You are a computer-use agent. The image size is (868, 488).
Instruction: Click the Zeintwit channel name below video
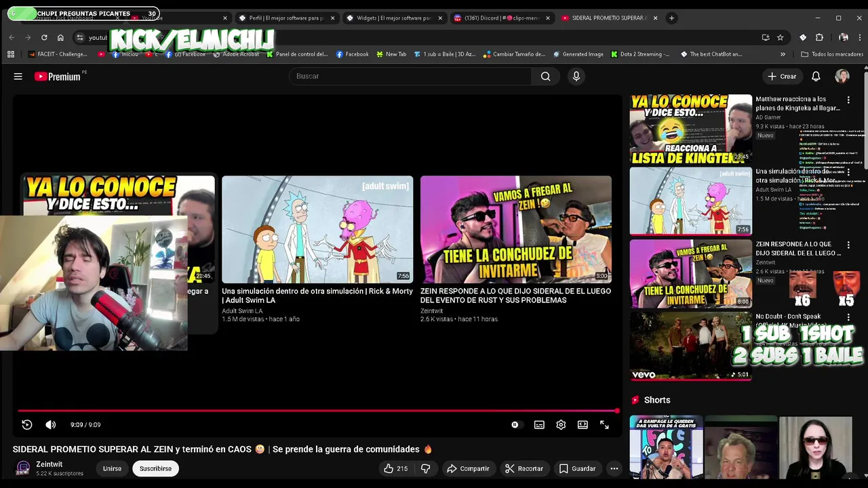(x=50, y=464)
